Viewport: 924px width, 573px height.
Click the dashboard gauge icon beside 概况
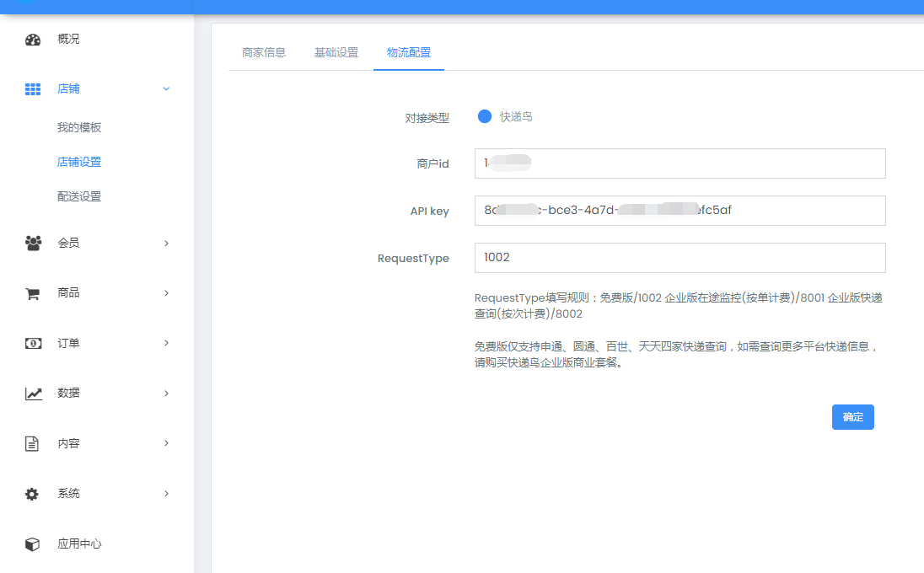[x=33, y=40]
